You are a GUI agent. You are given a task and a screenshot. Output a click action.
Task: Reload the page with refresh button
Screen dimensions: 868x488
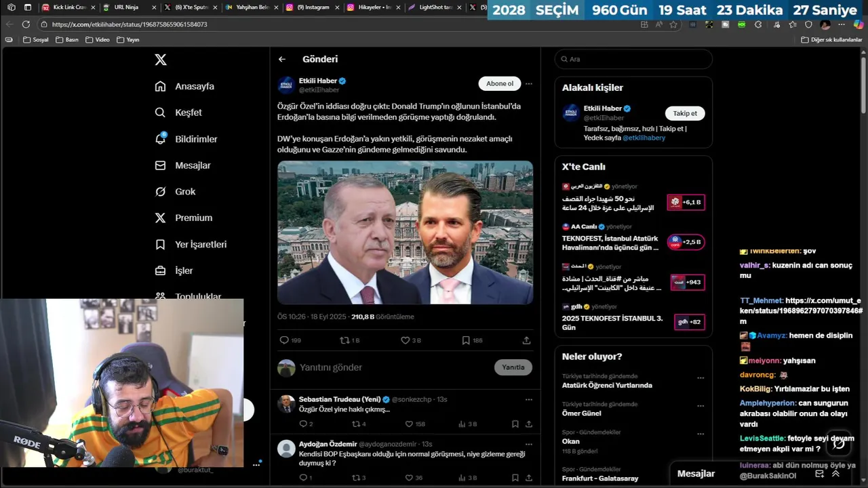click(x=26, y=24)
